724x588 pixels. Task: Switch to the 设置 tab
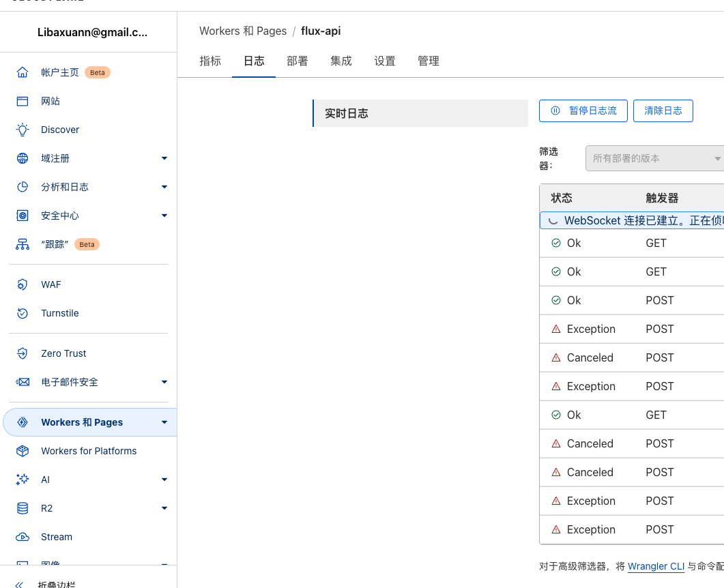point(385,61)
